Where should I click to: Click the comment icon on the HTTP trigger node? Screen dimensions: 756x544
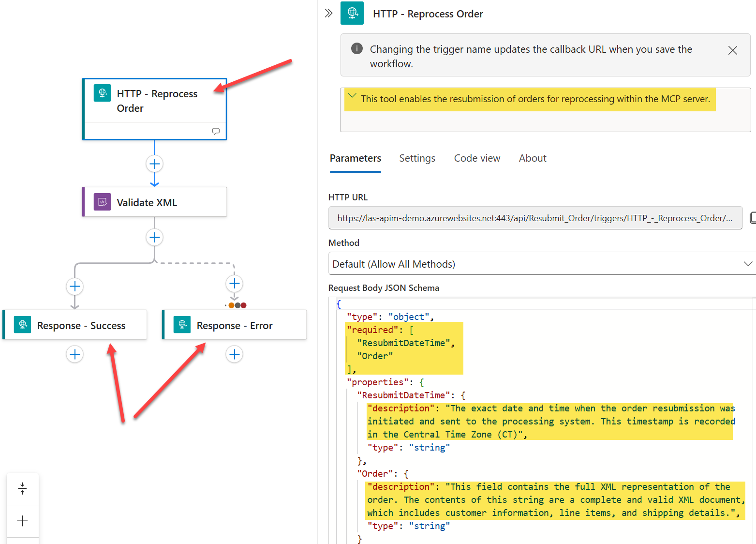[x=216, y=131]
